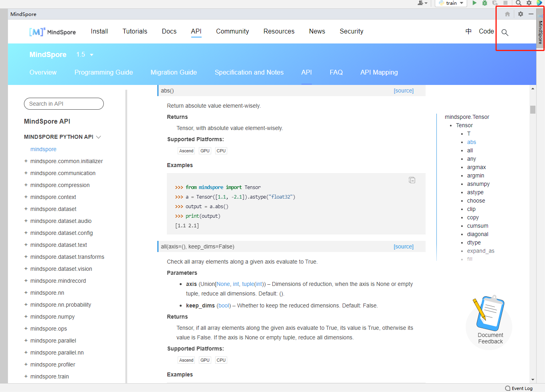Screen dimensions: 545x392
Task: Click the None type link in axis parameter
Action: point(223,284)
